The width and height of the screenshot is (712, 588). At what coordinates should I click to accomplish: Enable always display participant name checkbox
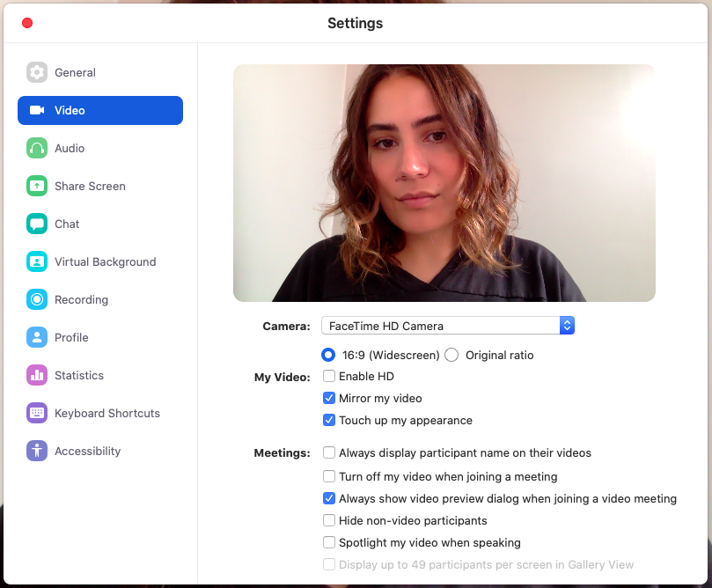click(x=329, y=452)
